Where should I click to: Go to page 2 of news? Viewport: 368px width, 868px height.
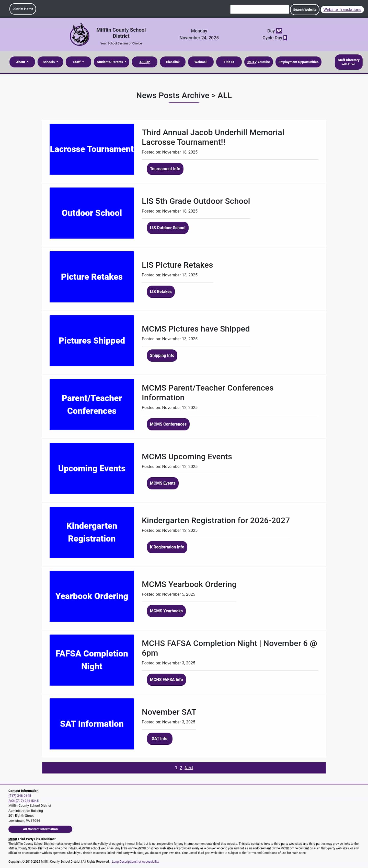click(x=181, y=768)
